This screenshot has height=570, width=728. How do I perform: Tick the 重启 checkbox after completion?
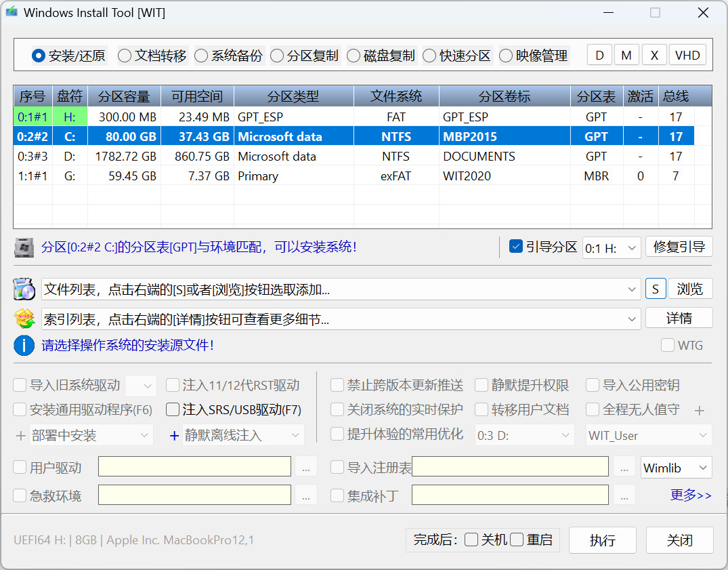517,540
